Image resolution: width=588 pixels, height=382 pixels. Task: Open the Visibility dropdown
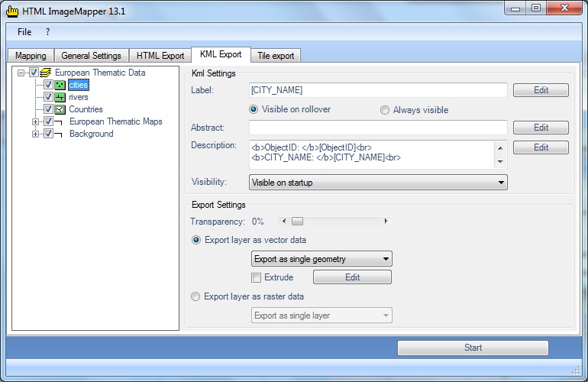378,183
